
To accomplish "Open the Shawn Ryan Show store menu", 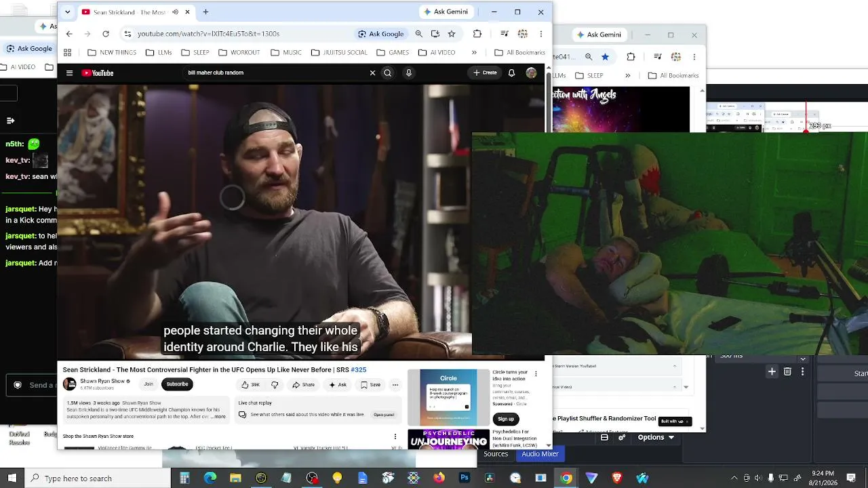I will 395,436.
